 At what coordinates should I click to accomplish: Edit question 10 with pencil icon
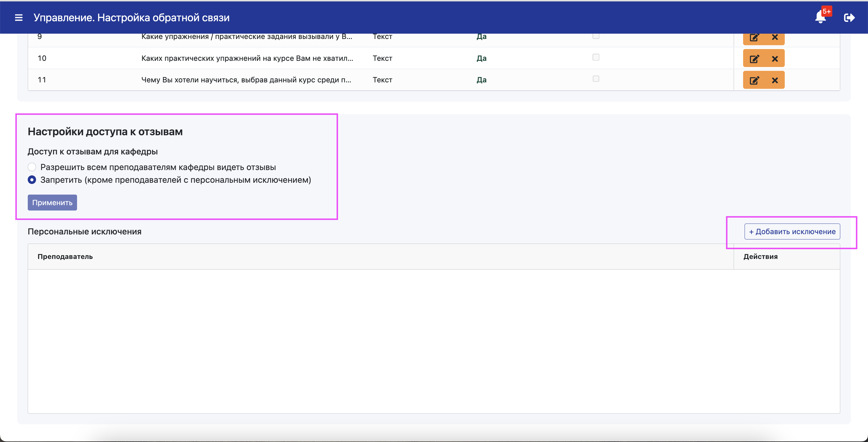(x=754, y=59)
